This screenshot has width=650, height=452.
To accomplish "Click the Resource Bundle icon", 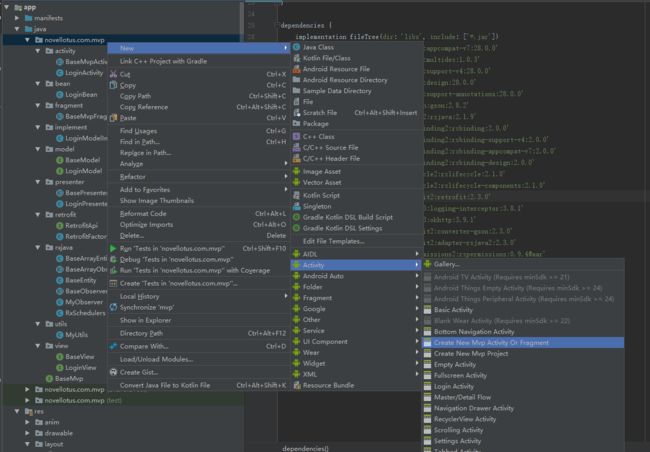I will [x=296, y=385].
